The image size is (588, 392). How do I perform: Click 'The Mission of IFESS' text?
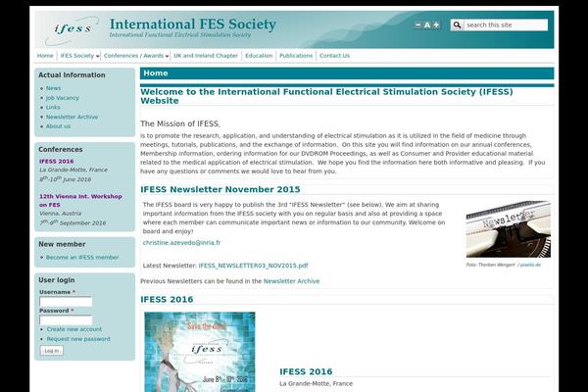coord(180,123)
